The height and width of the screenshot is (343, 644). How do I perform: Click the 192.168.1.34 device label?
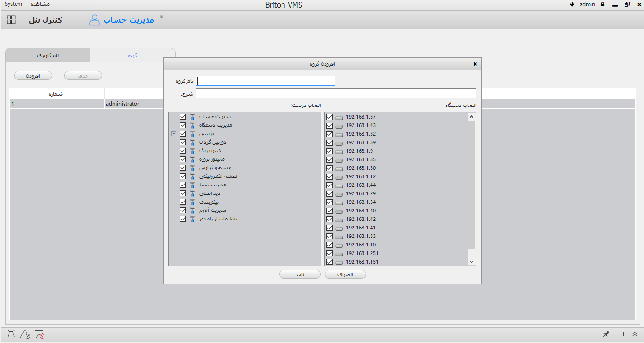[361, 202]
